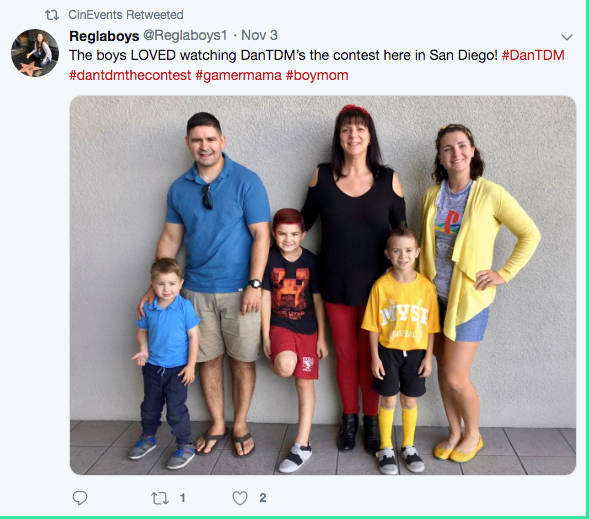Screen dimensions: 589x519
Task: Click the retweet count number 1
Action: pos(183,498)
